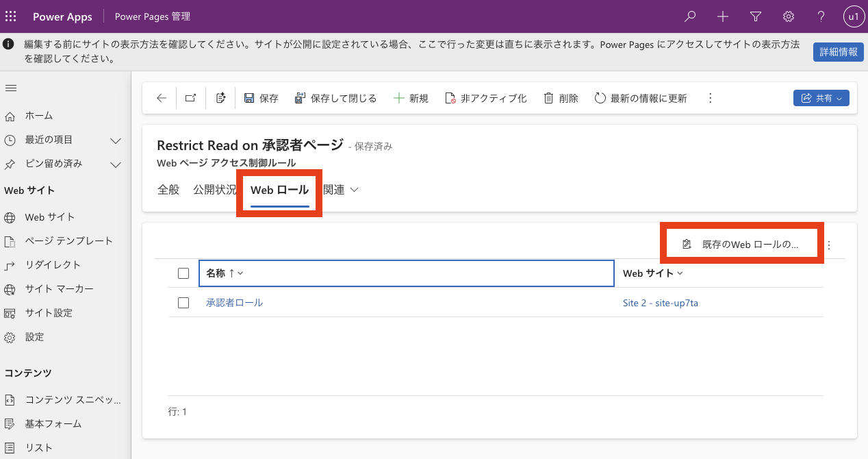This screenshot has width=868, height=459.
Task: Switch to the 全般 tab
Action: point(168,190)
